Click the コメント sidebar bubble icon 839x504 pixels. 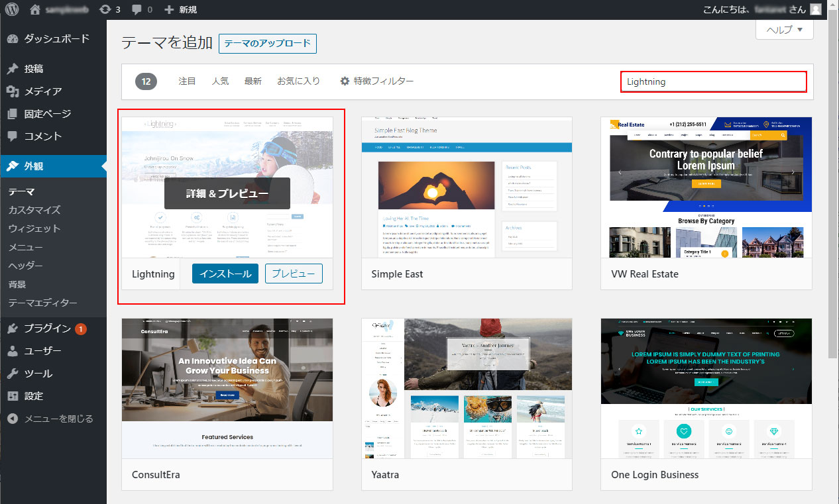coord(12,136)
